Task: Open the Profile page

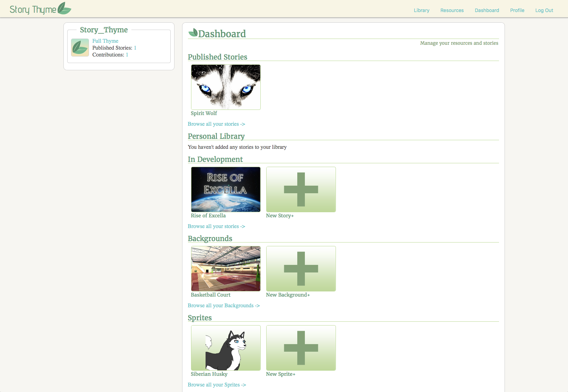Action: click(x=517, y=10)
